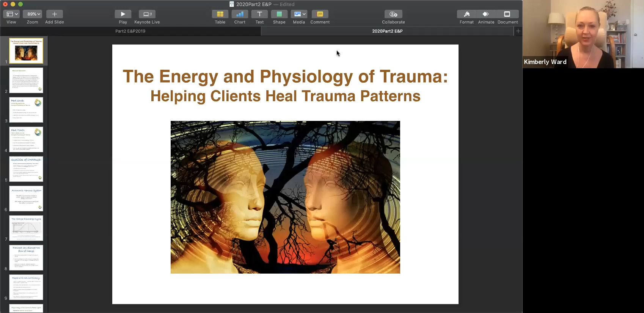Open the Media dropdown
Viewport: 644px width, 313px height.
[299, 14]
